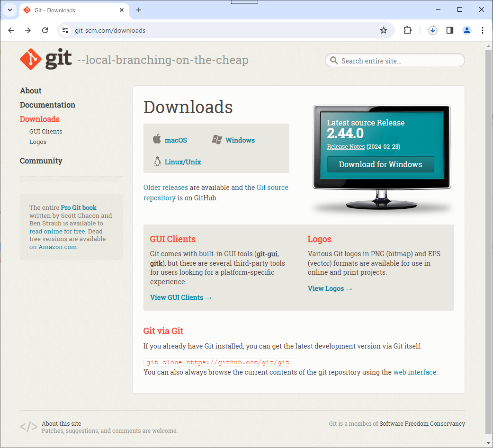Click the code </> icon in the footer
This screenshot has width=493, height=448.
click(28, 427)
